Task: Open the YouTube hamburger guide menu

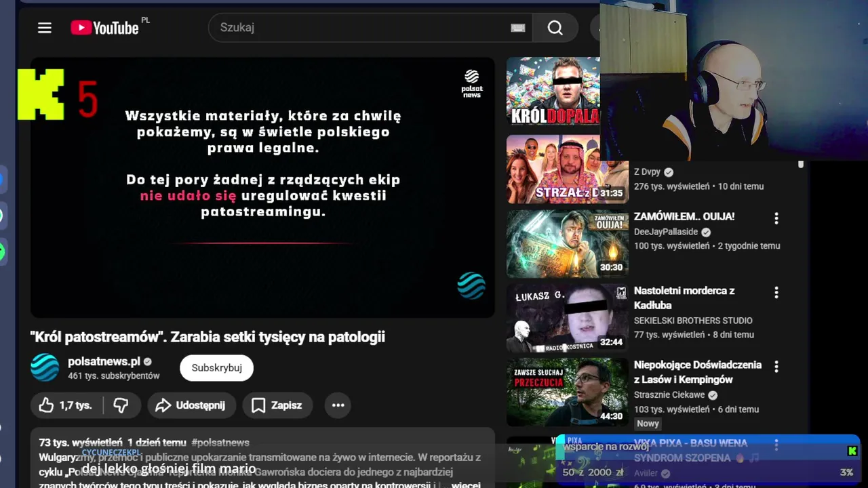Action: 45,28
